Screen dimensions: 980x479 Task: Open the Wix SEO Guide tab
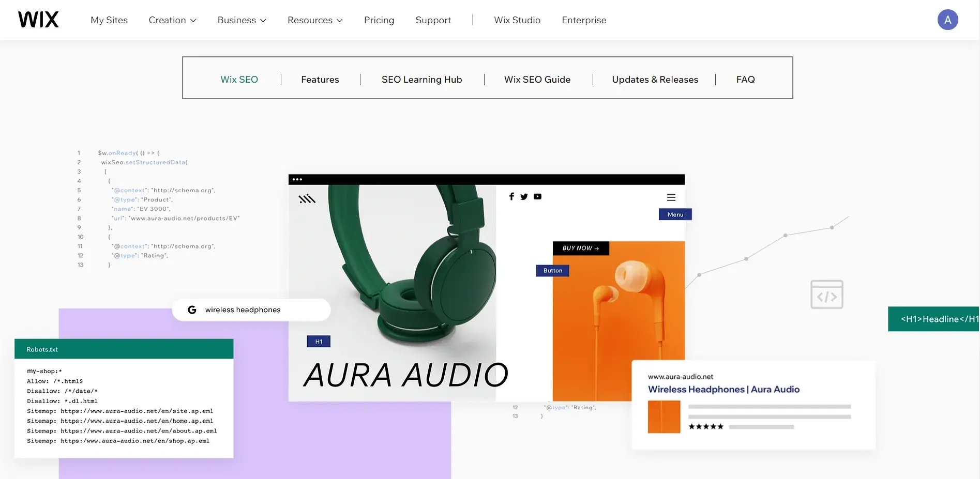coord(537,80)
